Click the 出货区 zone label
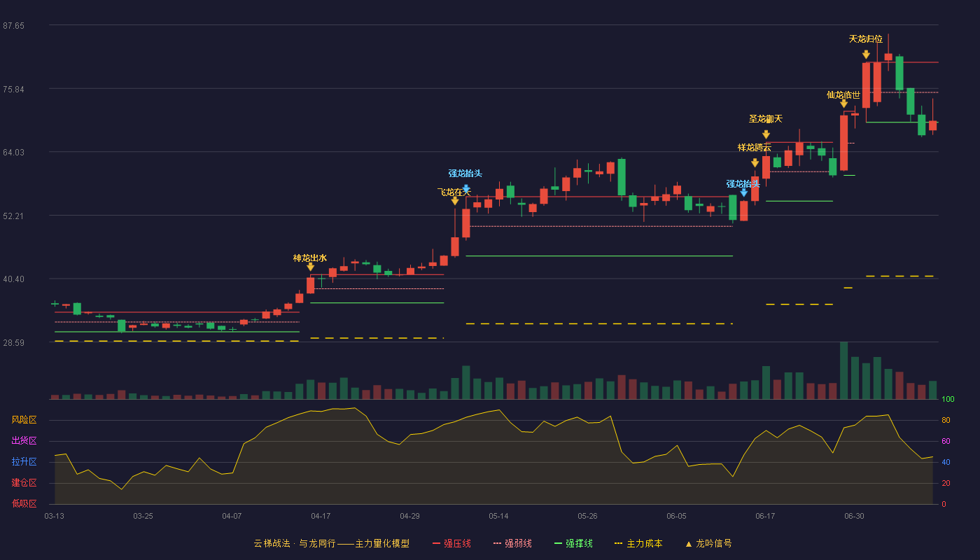 (x=24, y=441)
